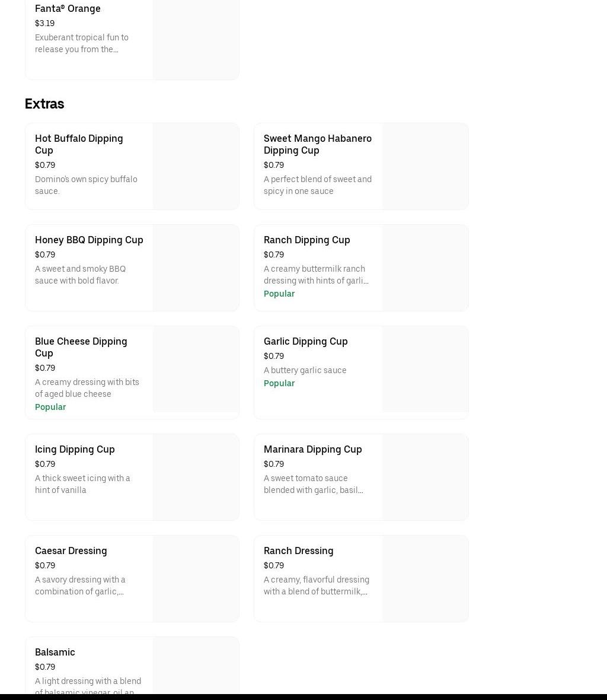Open the Icing Dipping Cup title
Viewport: 607px width, 700px height.
[75, 449]
